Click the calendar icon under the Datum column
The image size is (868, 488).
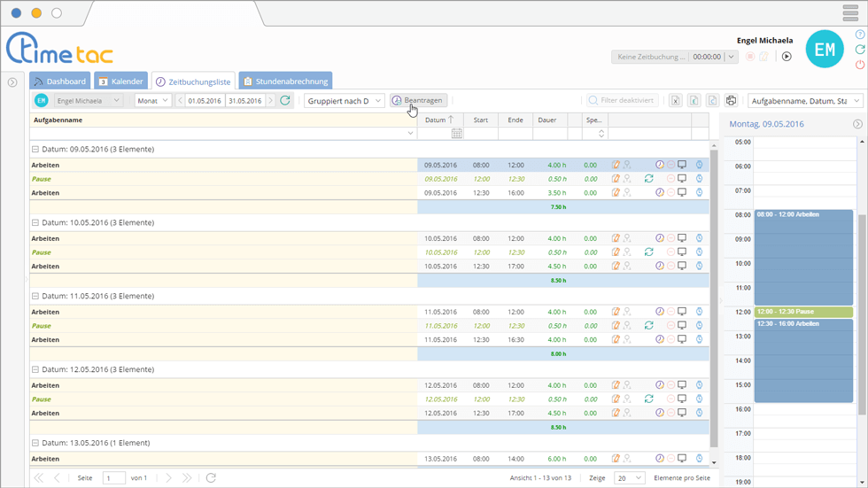click(457, 134)
